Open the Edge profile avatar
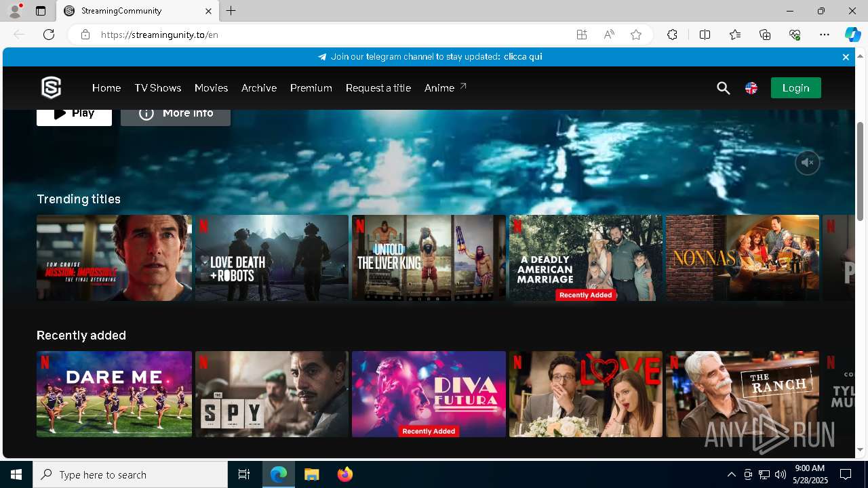Screen dimensions: 868x488 click(x=15, y=11)
